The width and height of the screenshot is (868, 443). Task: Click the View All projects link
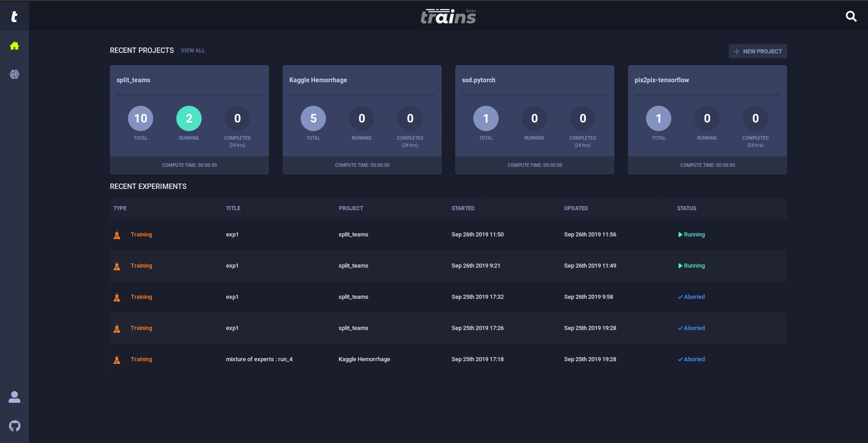pos(193,51)
